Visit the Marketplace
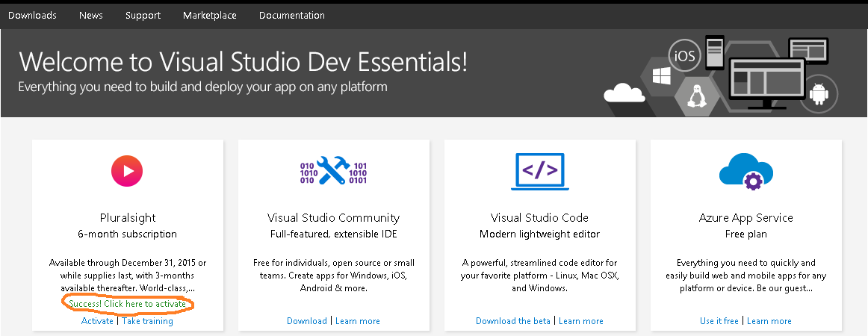Viewport: 868px width, 336px height. 210,16
